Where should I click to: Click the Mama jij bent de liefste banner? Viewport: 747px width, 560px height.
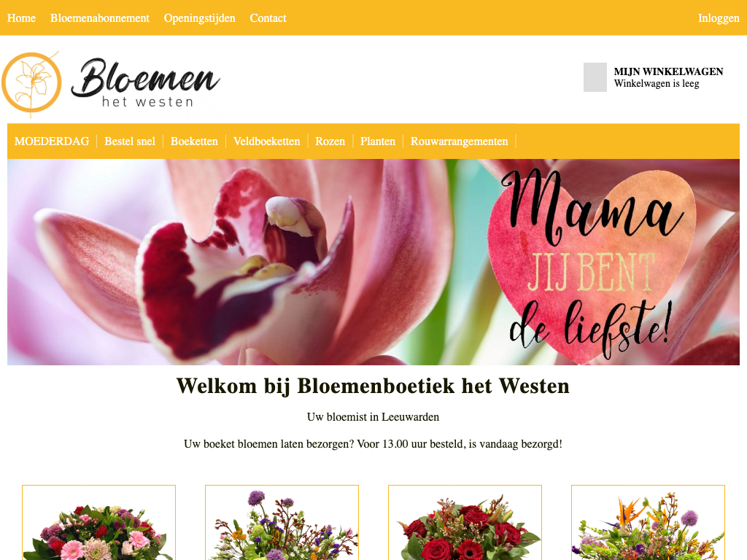click(373, 262)
